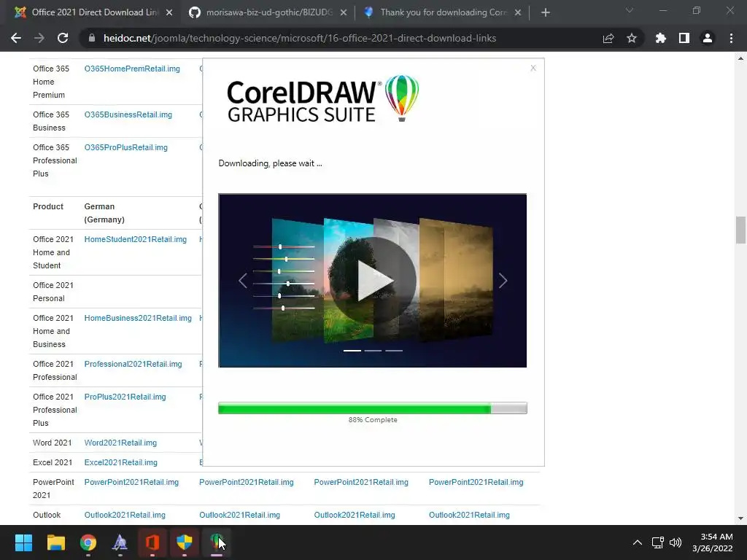Viewport: 747px width, 560px height.
Task: Share this page from the address bar
Action: [608, 38]
